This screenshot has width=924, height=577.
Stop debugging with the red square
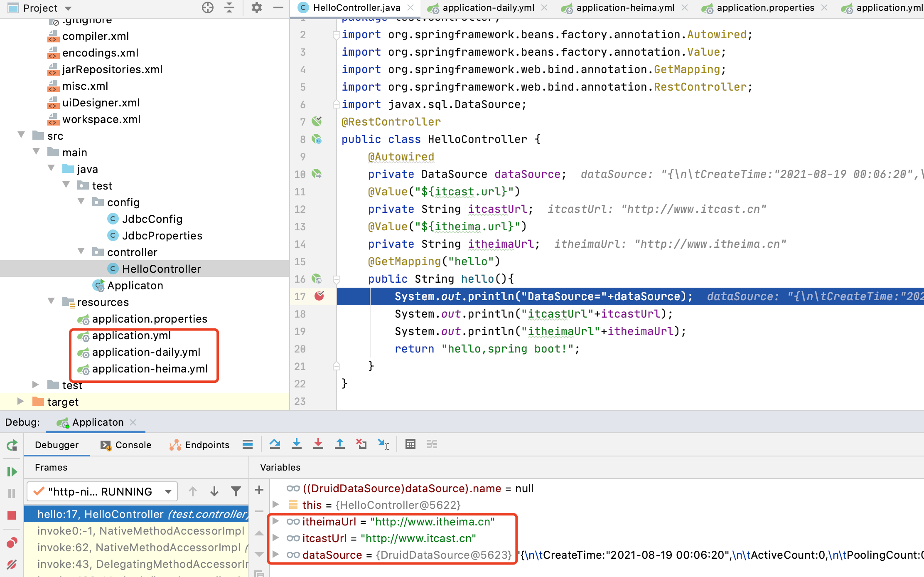(x=12, y=515)
